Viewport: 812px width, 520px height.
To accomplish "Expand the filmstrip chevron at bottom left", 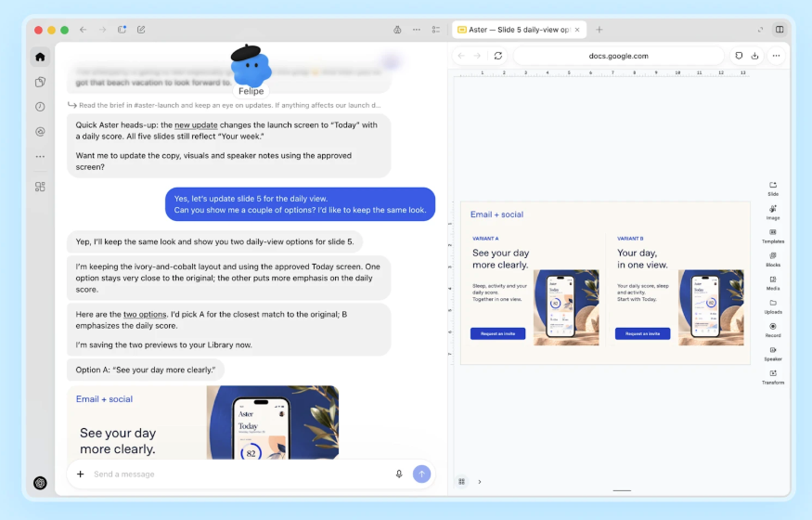I will click(x=480, y=482).
